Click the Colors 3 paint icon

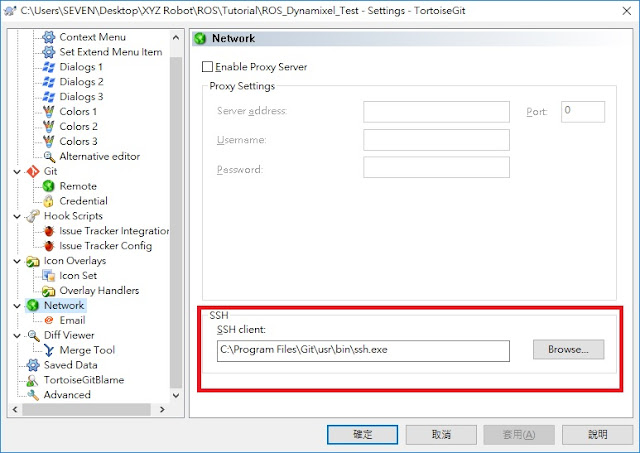click(x=49, y=141)
